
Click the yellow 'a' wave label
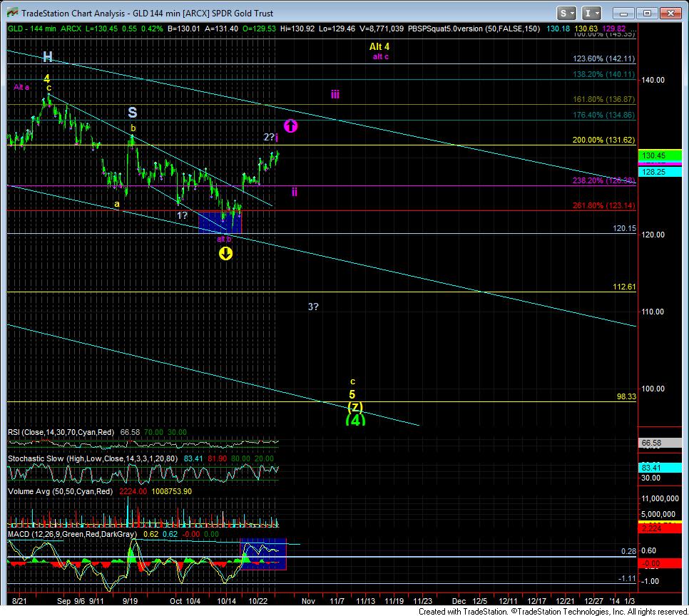click(117, 204)
